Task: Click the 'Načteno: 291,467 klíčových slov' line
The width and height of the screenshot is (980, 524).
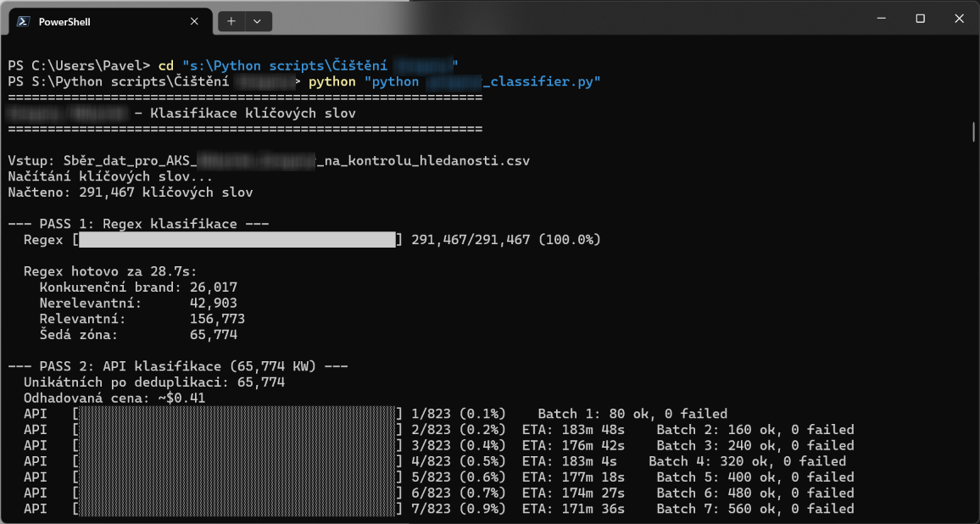Action: pyautogui.click(x=131, y=192)
